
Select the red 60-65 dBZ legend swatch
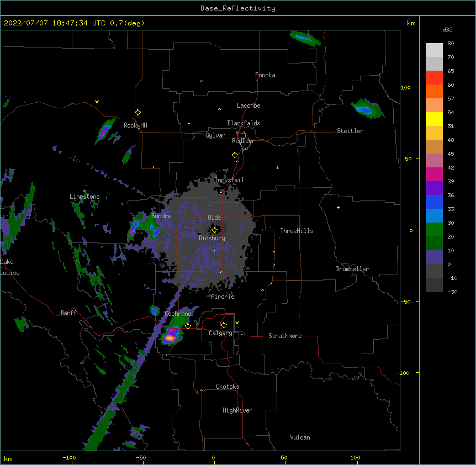coord(434,78)
